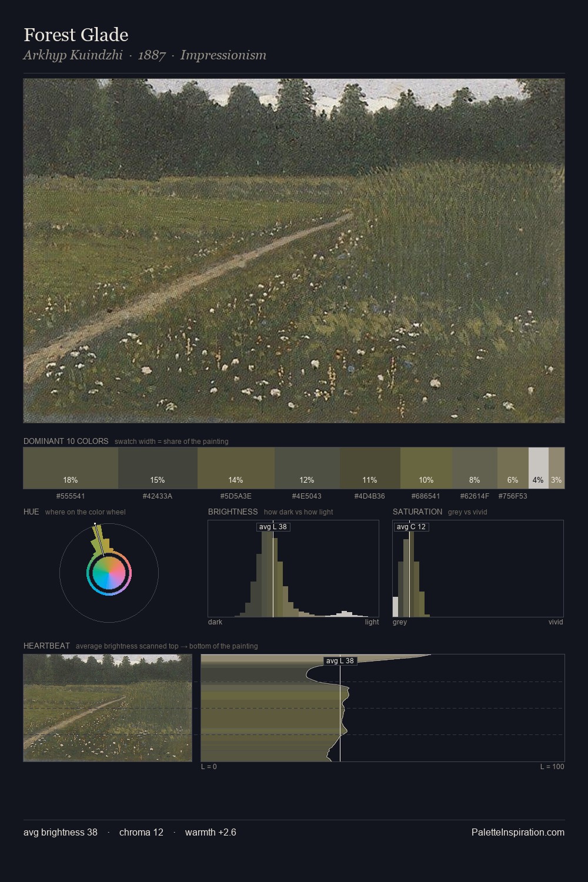This screenshot has height=882, width=588.
Task: Pick the 14% olive swatch
Action: (236, 468)
